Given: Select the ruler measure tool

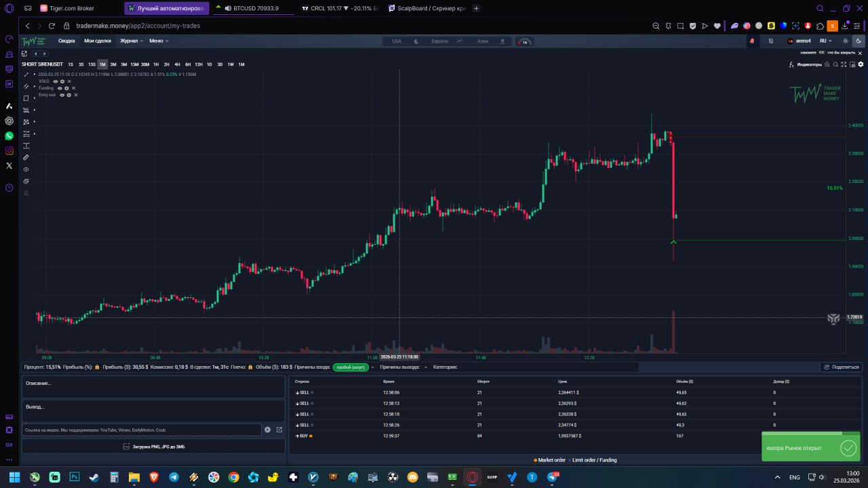Looking at the screenshot, I should (x=26, y=157).
